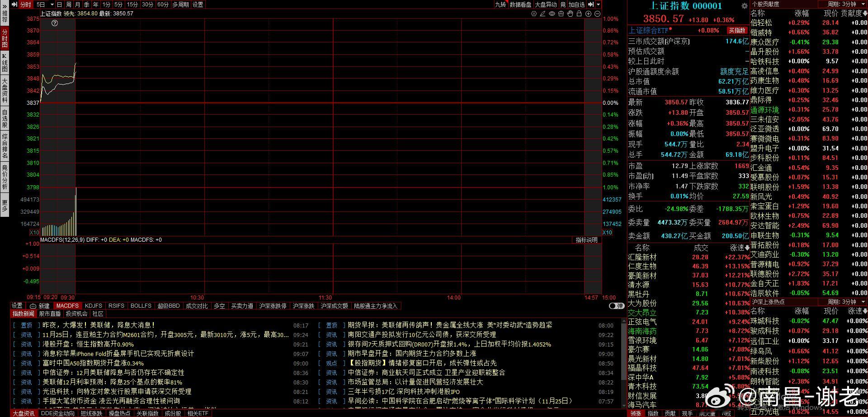Select the BOLLFS indicator tab
This screenshot has height=417, width=868.
(141, 306)
